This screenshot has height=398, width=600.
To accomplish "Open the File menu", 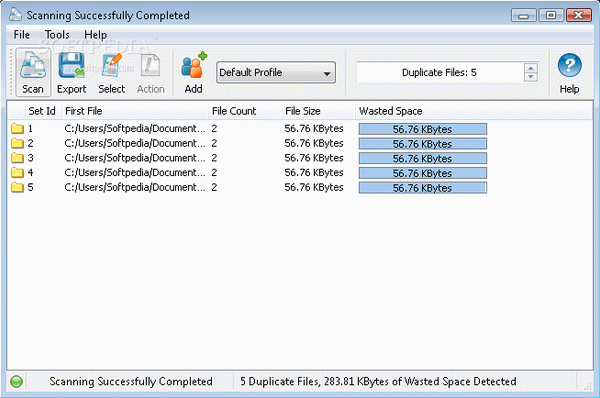I will [x=21, y=35].
